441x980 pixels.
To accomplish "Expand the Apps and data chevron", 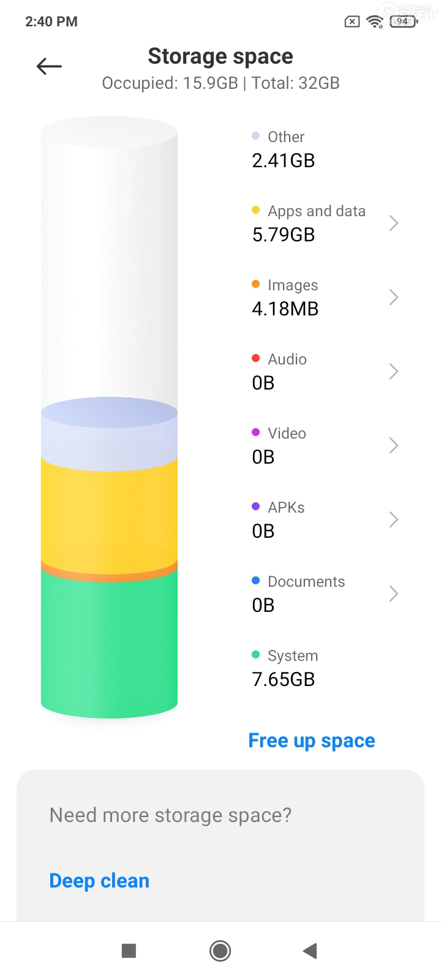I will tap(394, 223).
